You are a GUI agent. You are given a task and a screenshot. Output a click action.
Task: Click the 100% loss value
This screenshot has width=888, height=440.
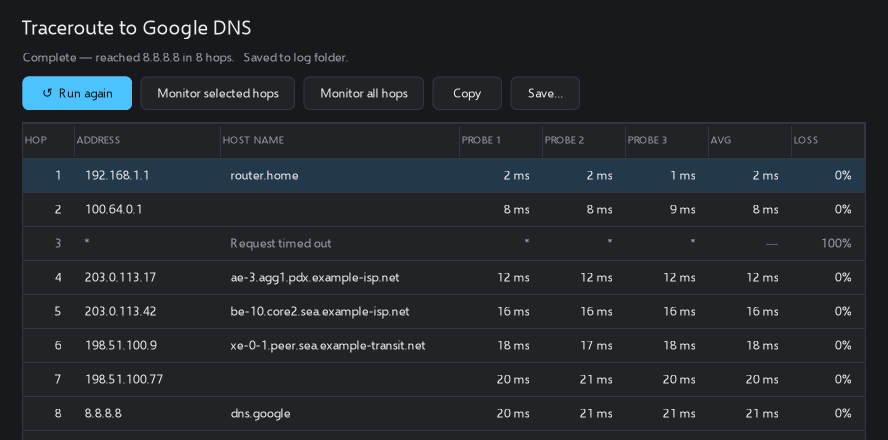(x=836, y=244)
